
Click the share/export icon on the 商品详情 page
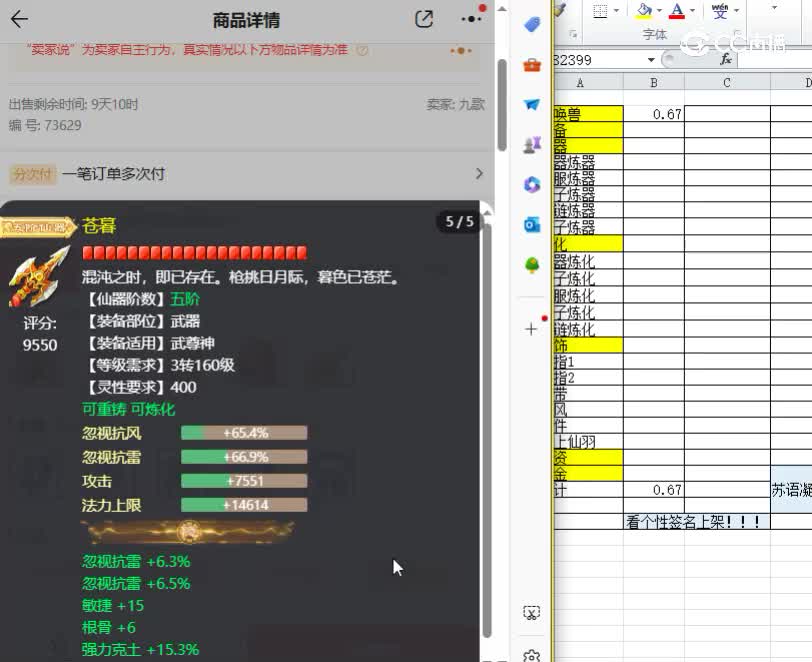click(x=424, y=18)
